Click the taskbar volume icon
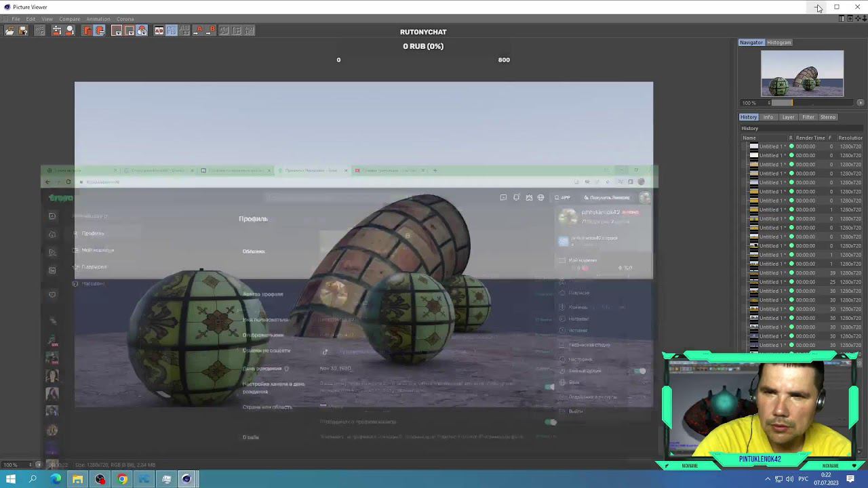Image resolution: width=868 pixels, height=488 pixels. coord(789,479)
